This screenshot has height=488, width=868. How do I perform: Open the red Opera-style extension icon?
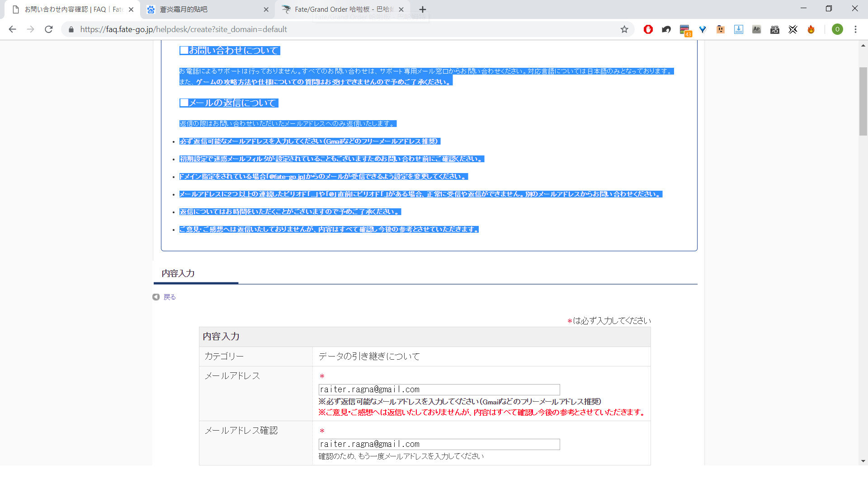(648, 29)
